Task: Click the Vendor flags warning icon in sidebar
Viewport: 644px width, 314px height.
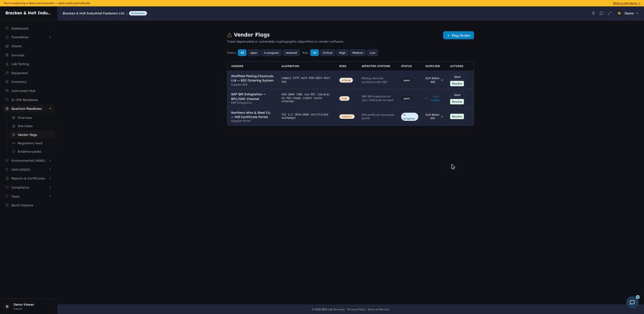Action: (14, 135)
